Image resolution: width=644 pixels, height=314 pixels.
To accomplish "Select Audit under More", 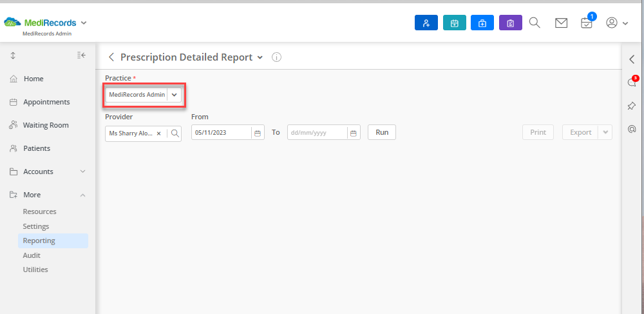I will (32, 255).
